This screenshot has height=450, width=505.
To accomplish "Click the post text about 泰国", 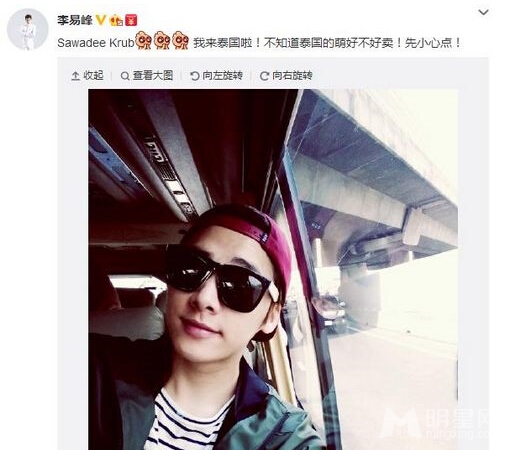I will coord(327,43).
